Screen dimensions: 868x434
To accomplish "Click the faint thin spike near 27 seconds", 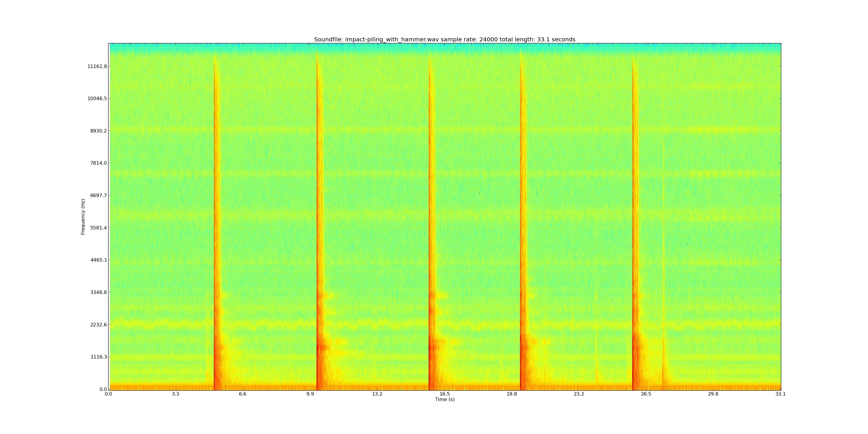I will click(663, 270).
